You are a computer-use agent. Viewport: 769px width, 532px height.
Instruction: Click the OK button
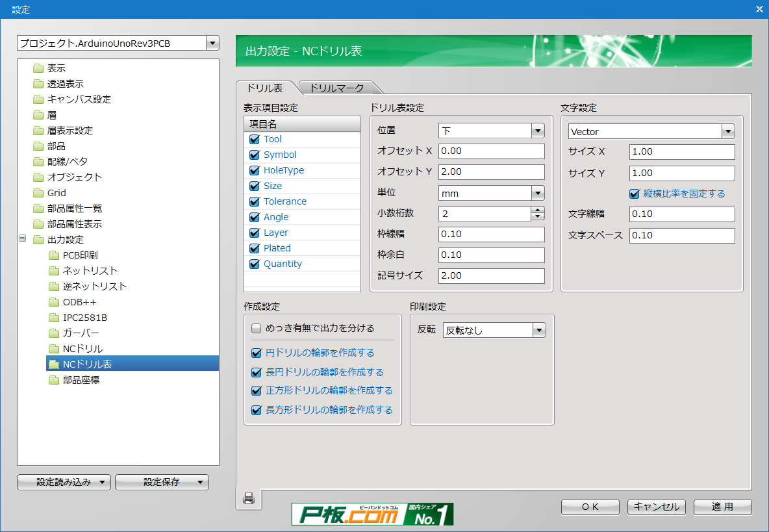coord(590,507)
